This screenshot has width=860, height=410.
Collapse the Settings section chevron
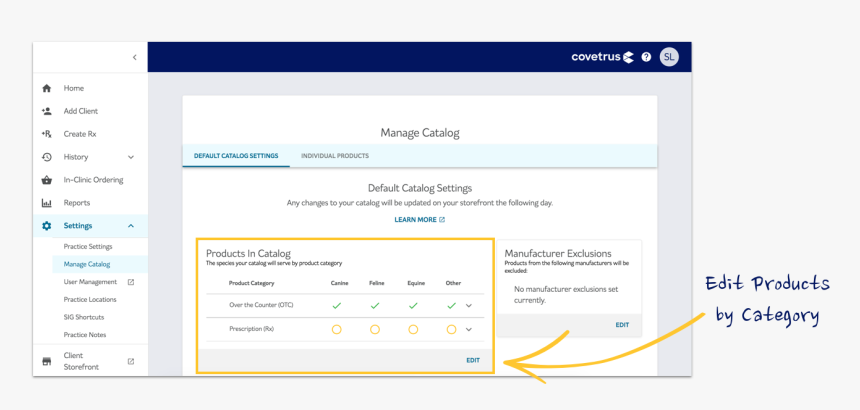pos(130,226)
